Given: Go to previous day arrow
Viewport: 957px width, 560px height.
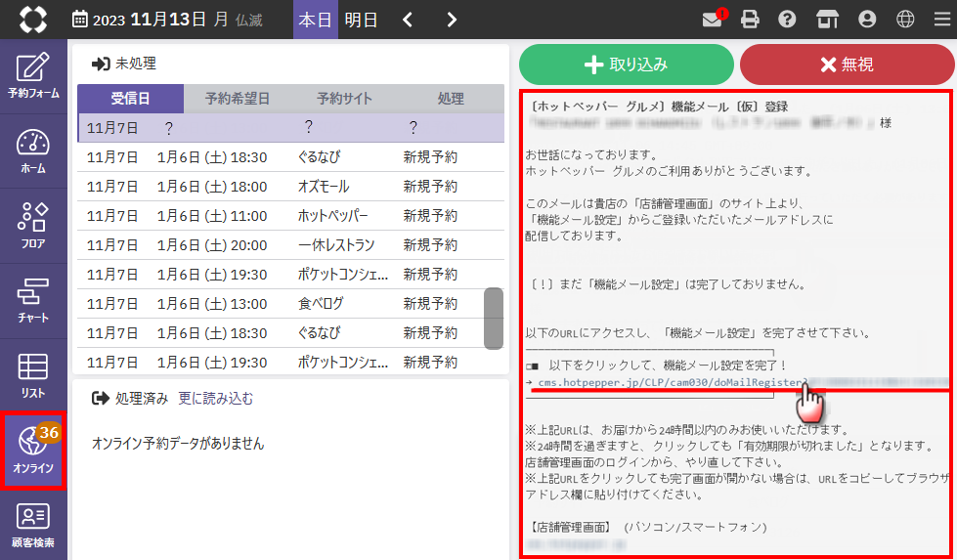Looking at the screenshot, I should point(408,20).
